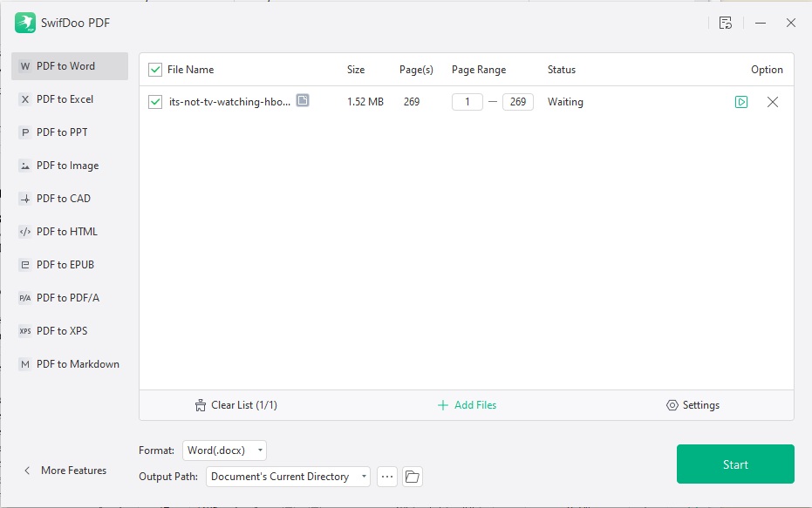Click the M icon for Markdown
The height and width of the screenshot is (508, 812).
24,364
